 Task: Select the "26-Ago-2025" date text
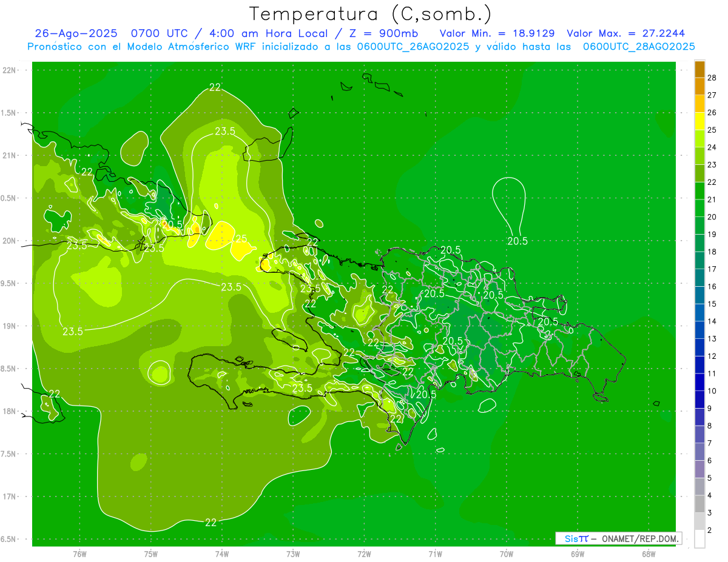[x=75, y=33]
